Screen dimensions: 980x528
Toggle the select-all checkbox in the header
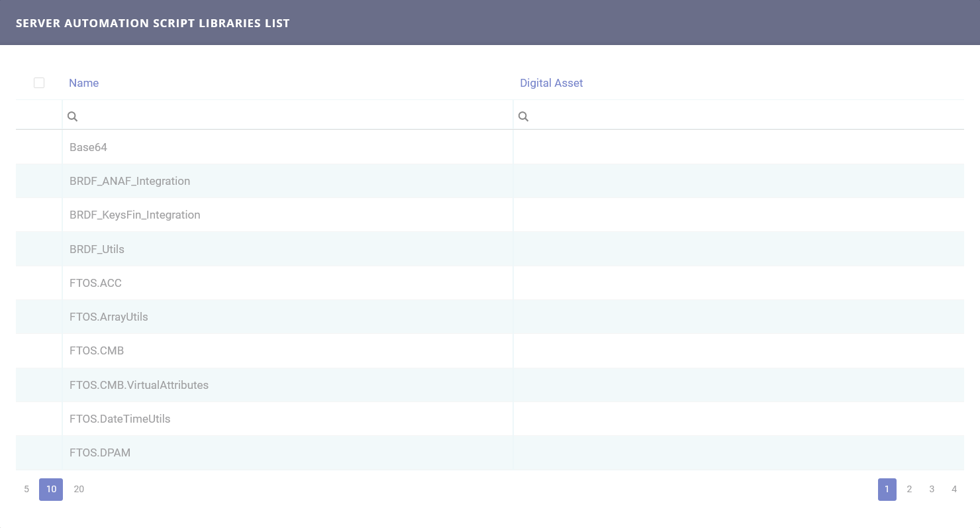coord(38,82)
